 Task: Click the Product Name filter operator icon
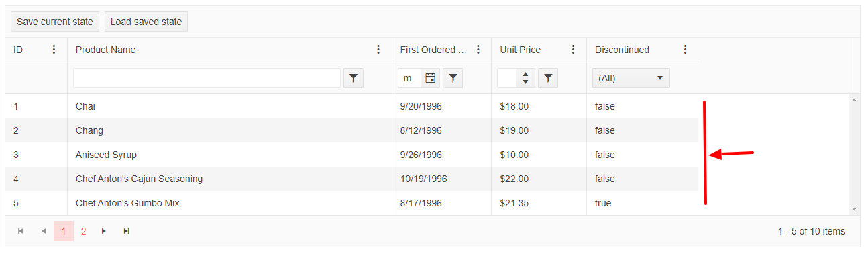pyautogui.click(x=354, y=78)
